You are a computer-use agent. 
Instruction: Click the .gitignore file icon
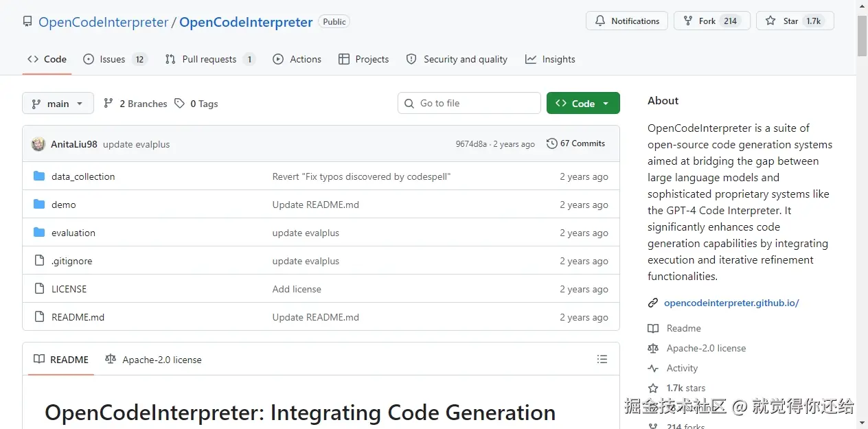point(39,261)
